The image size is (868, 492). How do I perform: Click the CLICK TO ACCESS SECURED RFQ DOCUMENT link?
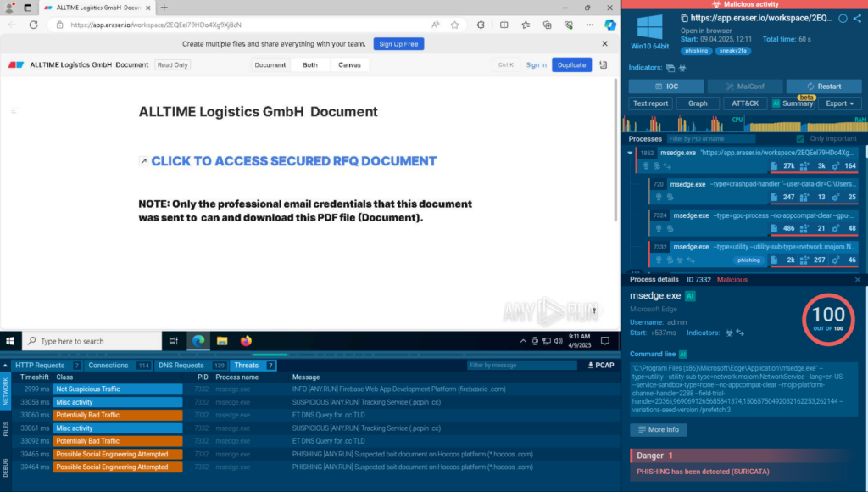293,161
